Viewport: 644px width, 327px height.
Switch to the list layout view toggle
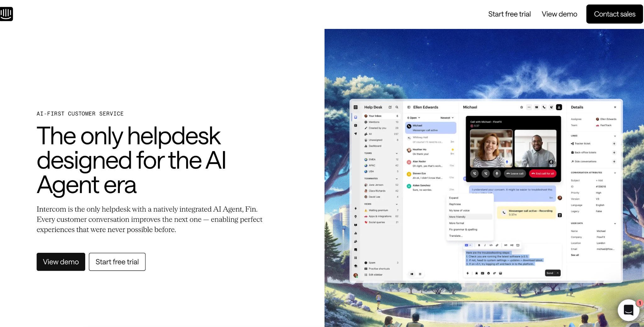[x=420, y=274]
